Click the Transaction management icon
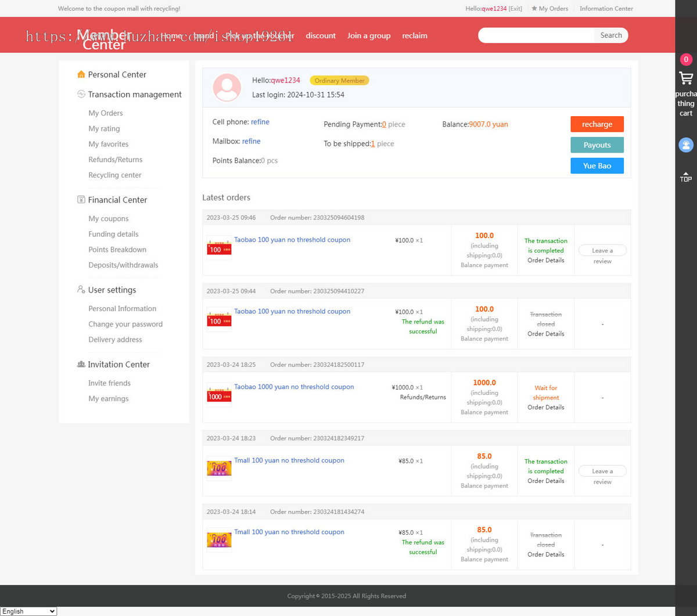The height and width of the screenshot is (616, 697). coord(81,94)
